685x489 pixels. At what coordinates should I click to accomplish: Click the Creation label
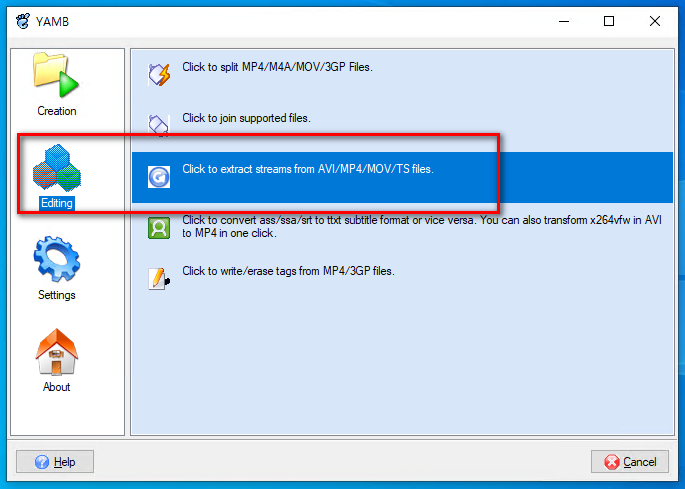tap(57, 111)
